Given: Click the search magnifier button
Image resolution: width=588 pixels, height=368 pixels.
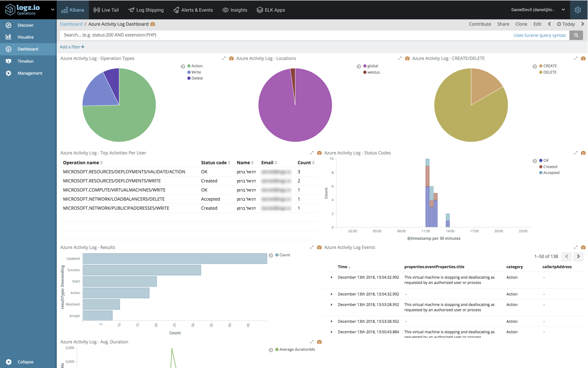Looking at the screenshot, I should click(x=576, y=35).
